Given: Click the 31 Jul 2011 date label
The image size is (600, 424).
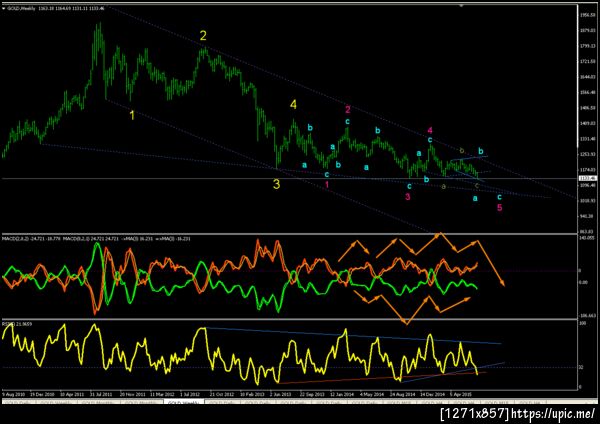Looking at the screenshot, I should pos(101,394).
